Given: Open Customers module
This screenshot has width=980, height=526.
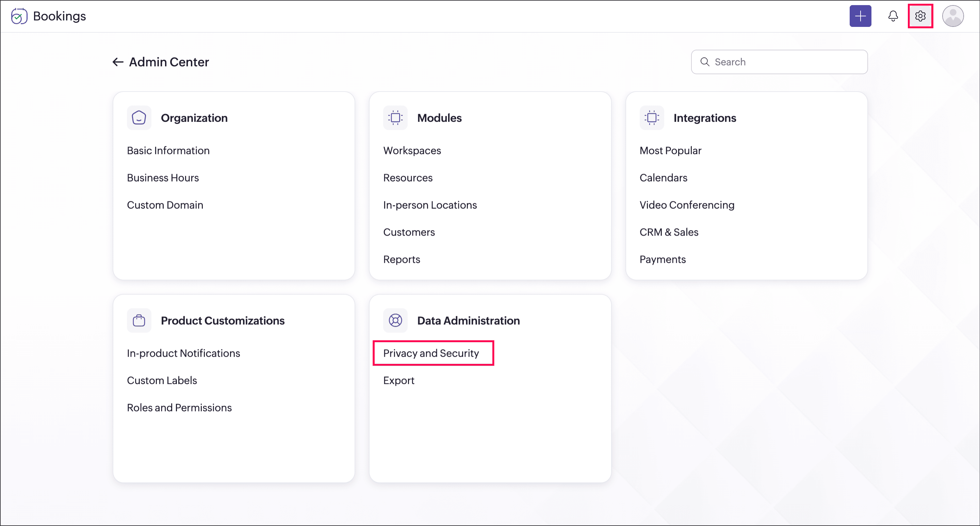Looking at the screenshot, I should click(409, 232).
